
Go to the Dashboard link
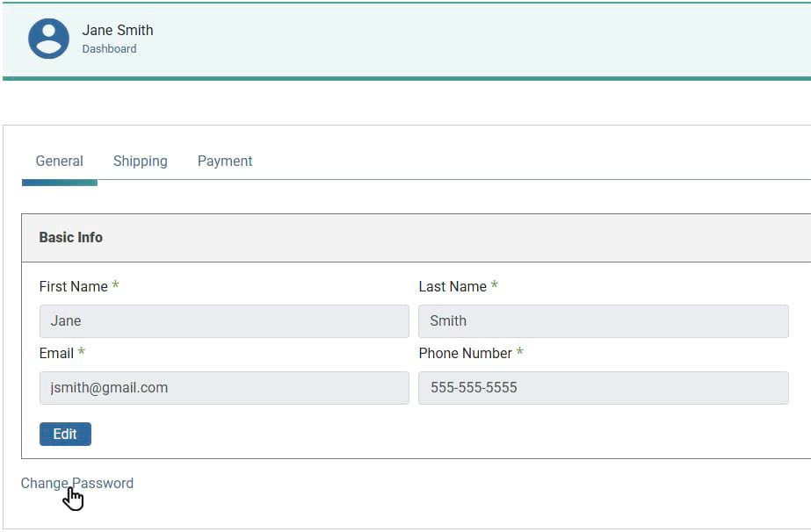109,49
